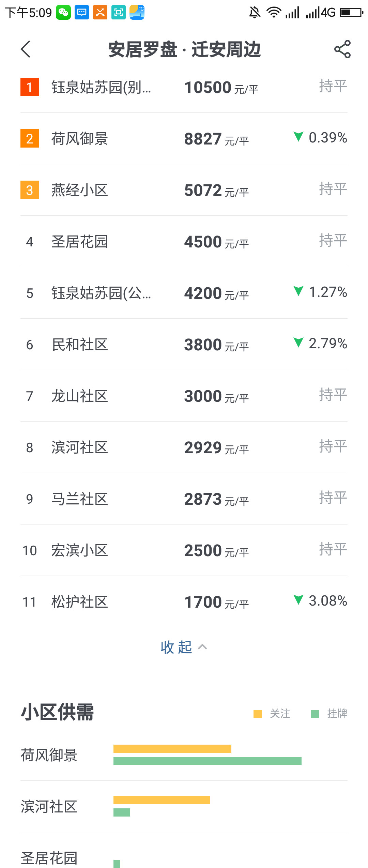Tap 松护社区 at rank 11
The height and width of the screenshot is (868, 368).
80,602
